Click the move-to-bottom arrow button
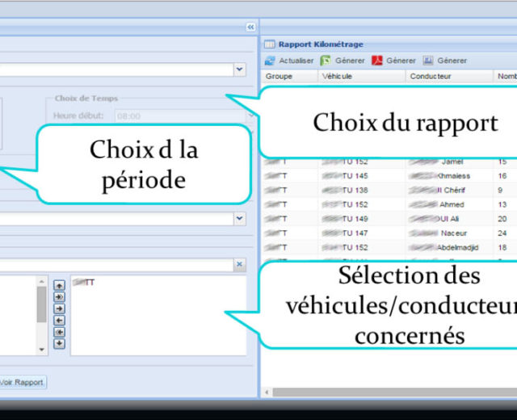The width and height of the screenshot is (517, 420). 60,343
